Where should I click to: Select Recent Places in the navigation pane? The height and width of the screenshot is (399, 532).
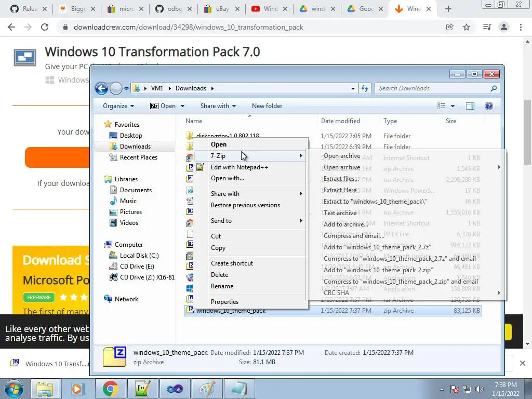point(138,157)
